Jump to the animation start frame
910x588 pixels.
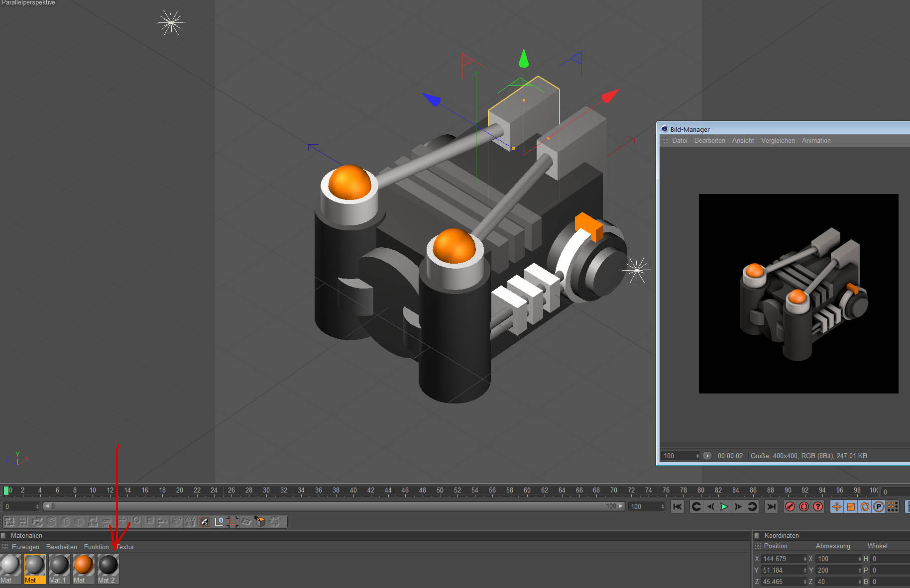pyautogui.click(x=678, y=506)
